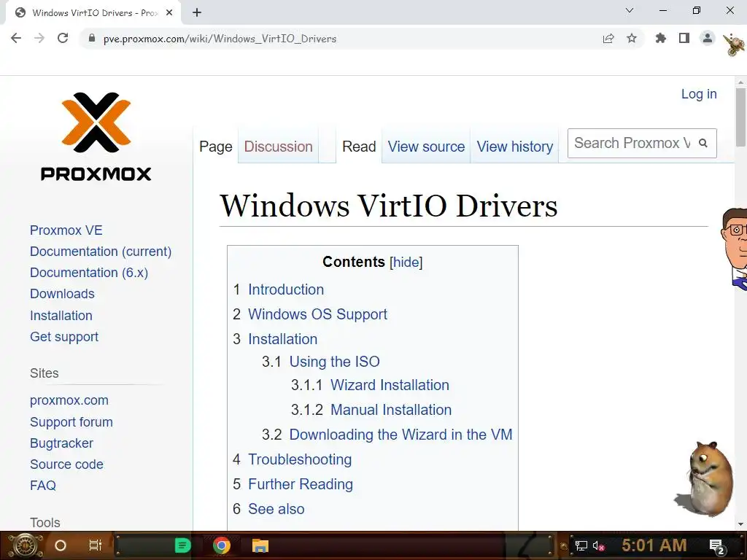
Task: Click the address bar URL
Action: pyautogui.click(x=220, y=39)
